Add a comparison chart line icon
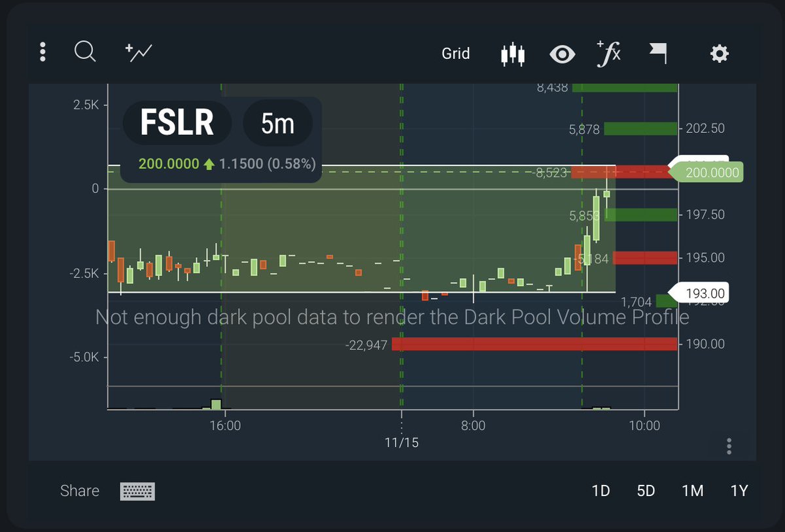This screenshot has width=785, height=532. click(139, 52)
